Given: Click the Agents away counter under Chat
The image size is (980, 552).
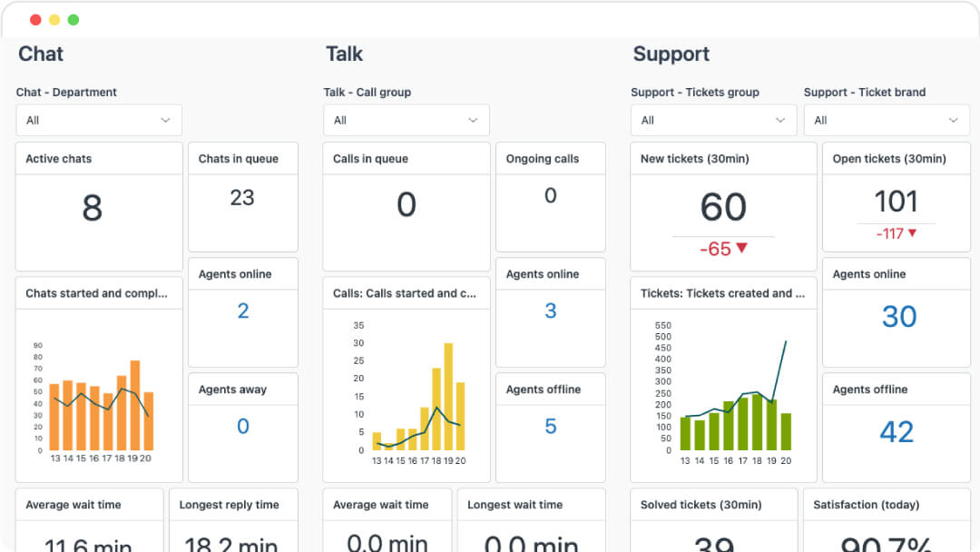Looking at the screenshot, I should pyautogui.click(x=242, y=426).
